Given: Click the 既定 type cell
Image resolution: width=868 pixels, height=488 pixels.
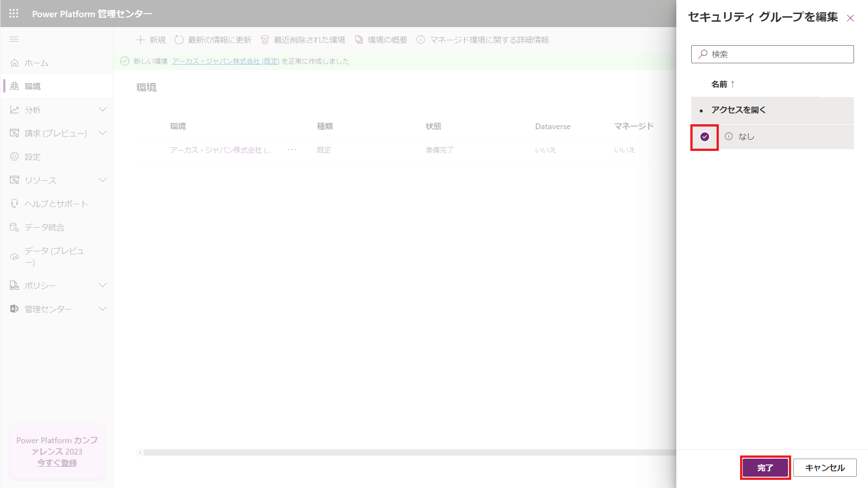Looking at the screenshot, I should (x=324, y=150).
